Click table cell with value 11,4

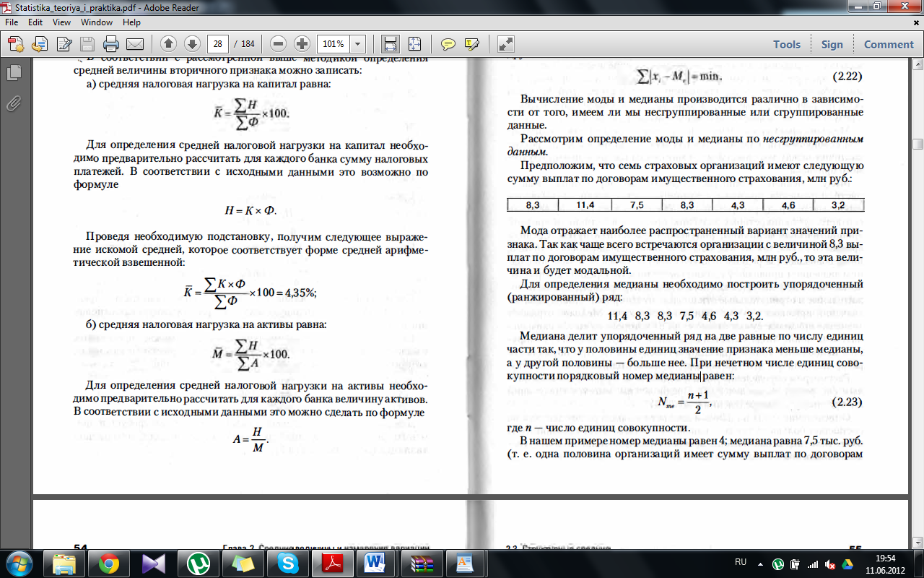585,205
